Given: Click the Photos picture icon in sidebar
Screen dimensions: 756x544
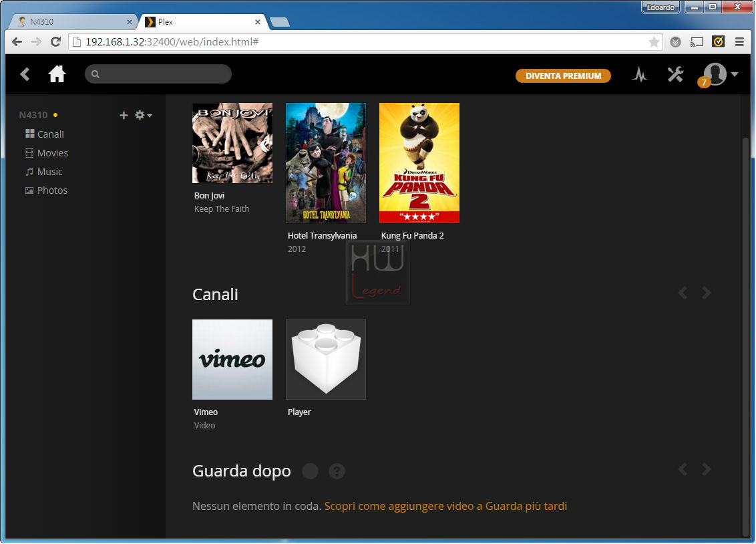Looking at the screenshot, I should pyautogui.click(x=29, y=190).
